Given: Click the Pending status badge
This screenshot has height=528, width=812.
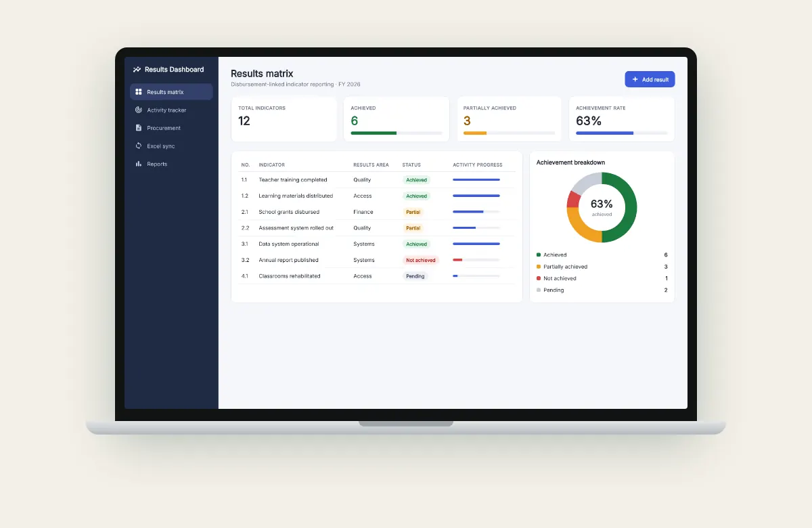Looking at the screenshot, I should pos(415,276).
